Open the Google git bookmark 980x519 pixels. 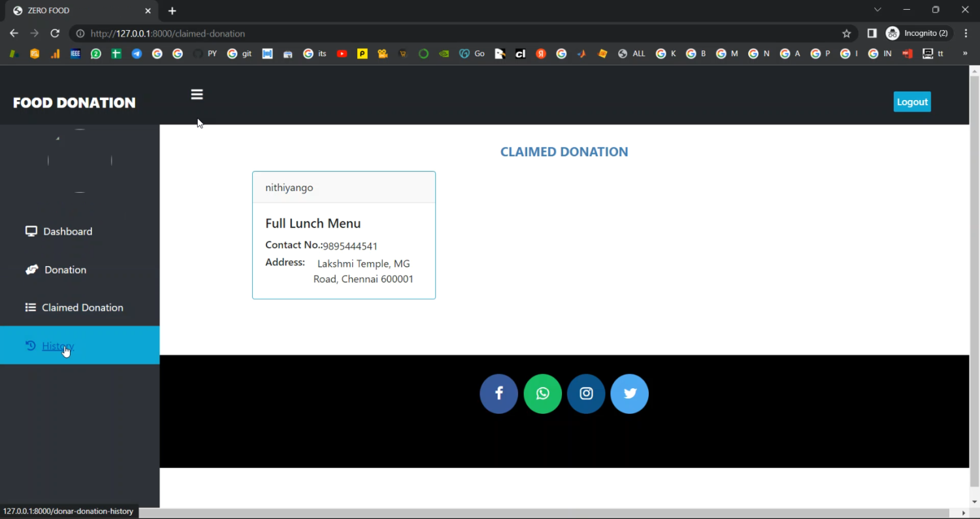coord(239,54)
